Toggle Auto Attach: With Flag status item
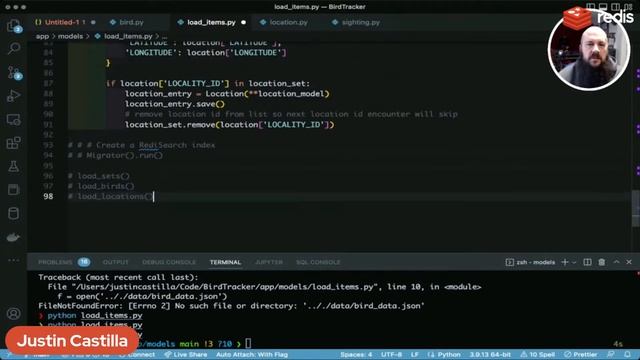Screen dimensions: 640x360 (252, 355)
